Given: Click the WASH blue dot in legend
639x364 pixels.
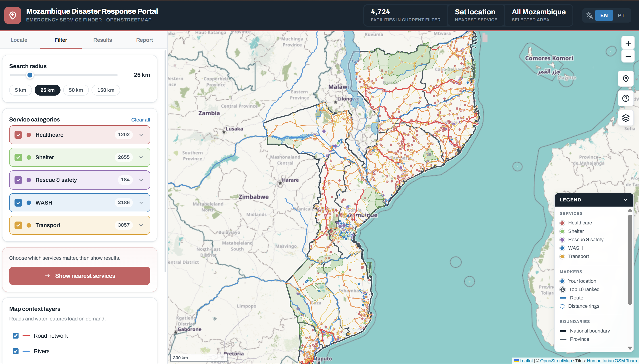Looking at the screenshot, I should pyautogui.click(x=562, y=248).
